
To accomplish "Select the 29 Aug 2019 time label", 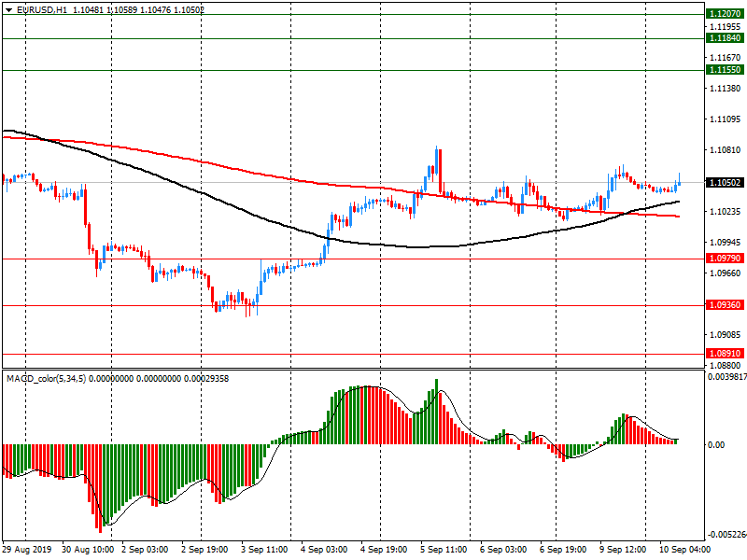I will pos(27,550).
